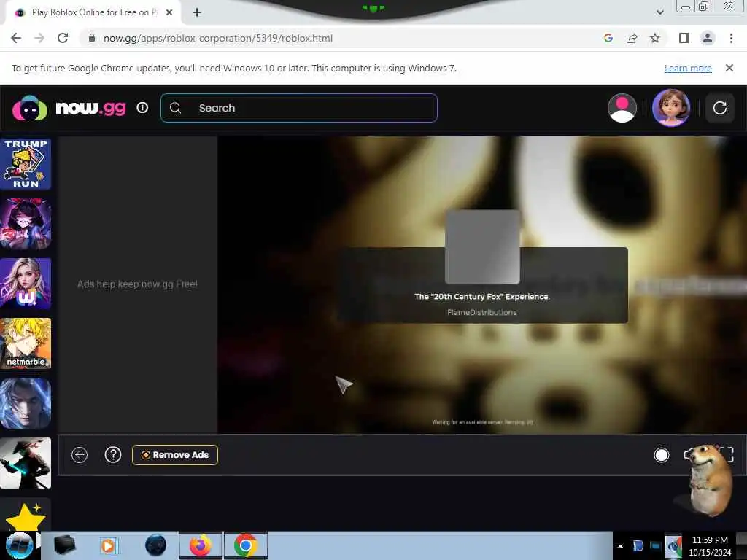Screen dimensions: 747x560
Task: Click the Learn more link
Action: point(688,68)
